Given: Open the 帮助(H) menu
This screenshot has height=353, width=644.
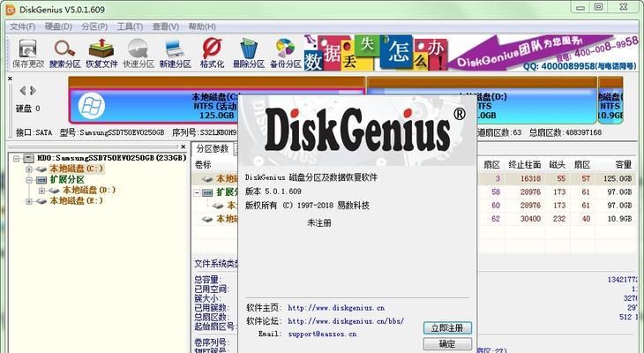Looking at the screenshot, I should click(202, 26).
